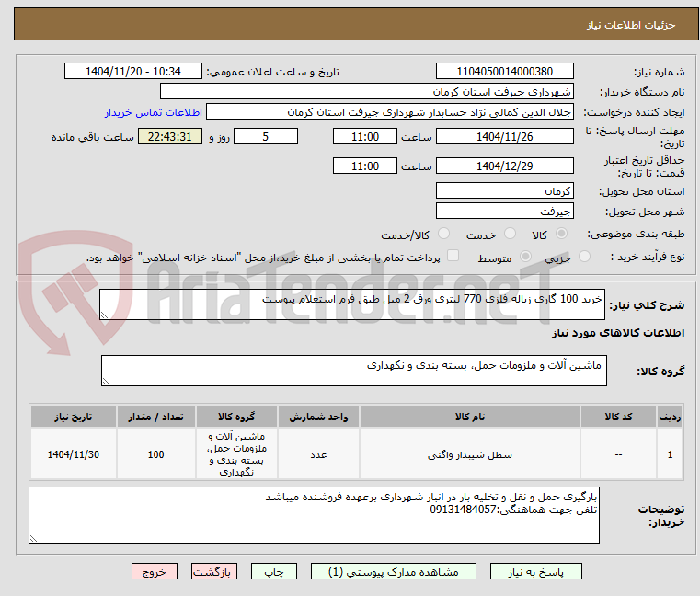Select the متوسط purchase type radio
Image resolution: width=700 pixels, height=596 pixels.
525,257
